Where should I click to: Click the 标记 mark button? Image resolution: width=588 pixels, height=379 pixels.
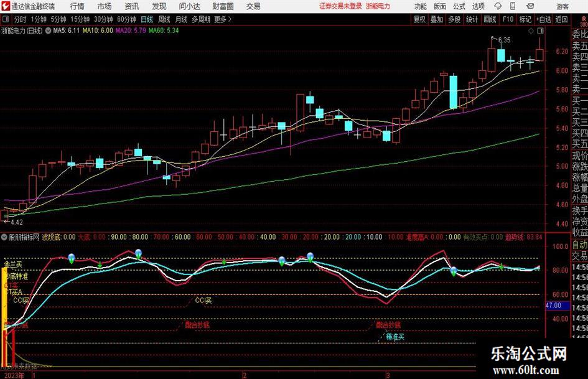click(x=525, y=19)
